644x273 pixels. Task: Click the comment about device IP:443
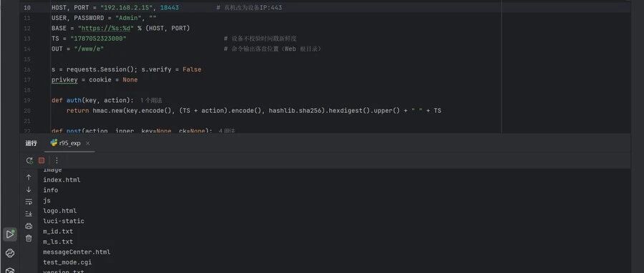click(249, 8)
